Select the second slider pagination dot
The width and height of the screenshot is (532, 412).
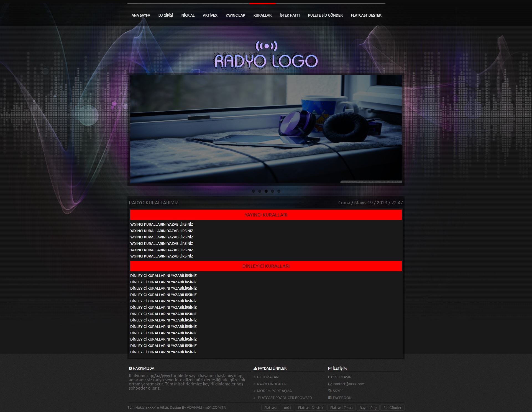[260, 191]
